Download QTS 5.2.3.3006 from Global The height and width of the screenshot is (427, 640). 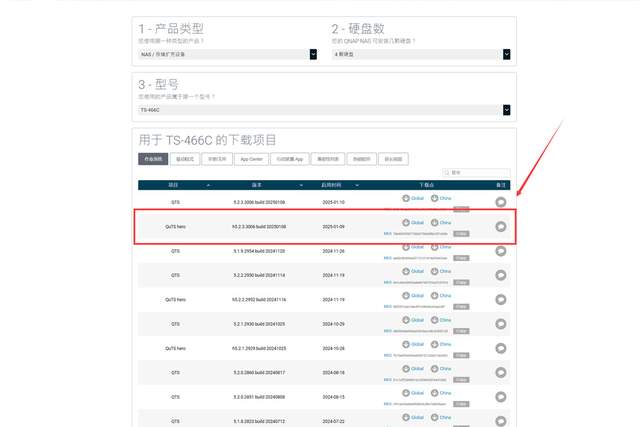pyautogui.click(x=413, y=198)
